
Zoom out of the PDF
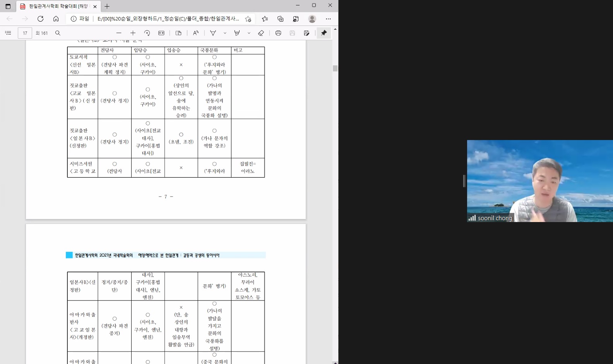tap(119, 33)
